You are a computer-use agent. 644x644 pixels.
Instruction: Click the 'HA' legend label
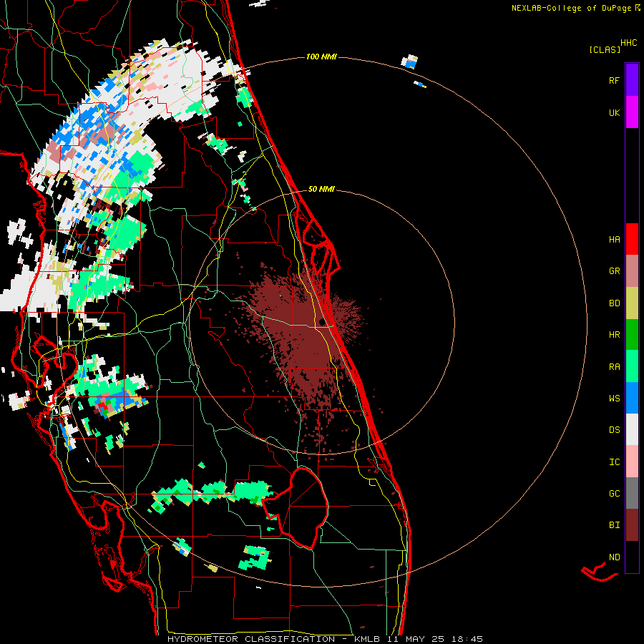pyautogui.click(x=614, y=240)
